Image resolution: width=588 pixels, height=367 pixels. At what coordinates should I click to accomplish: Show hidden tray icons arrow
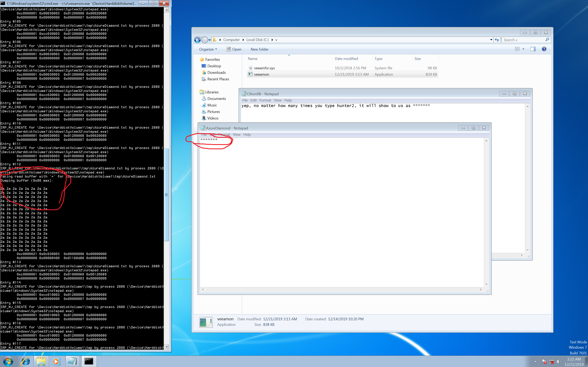click(x=535, y=361)
